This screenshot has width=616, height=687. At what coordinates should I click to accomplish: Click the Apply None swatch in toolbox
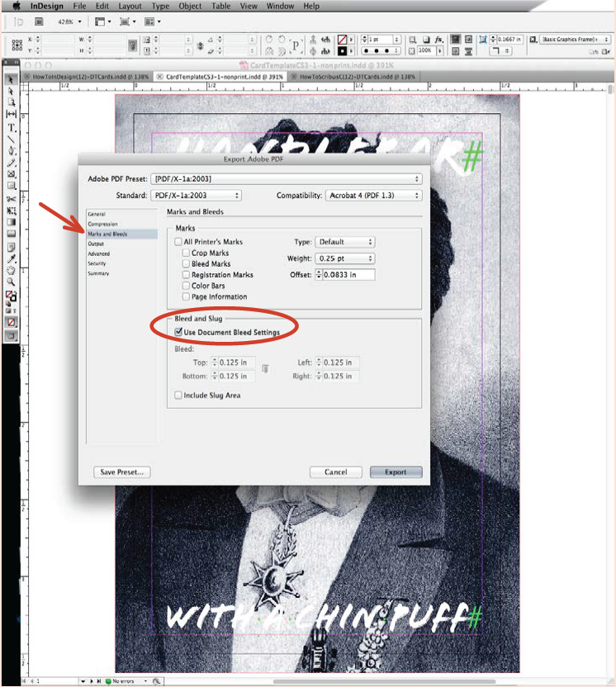[11, 323]
